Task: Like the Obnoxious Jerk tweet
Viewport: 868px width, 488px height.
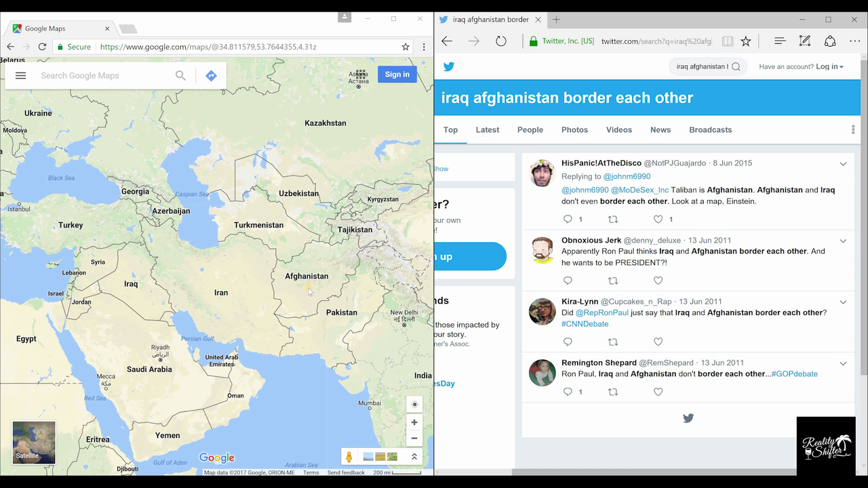Action: pos(658,281)
